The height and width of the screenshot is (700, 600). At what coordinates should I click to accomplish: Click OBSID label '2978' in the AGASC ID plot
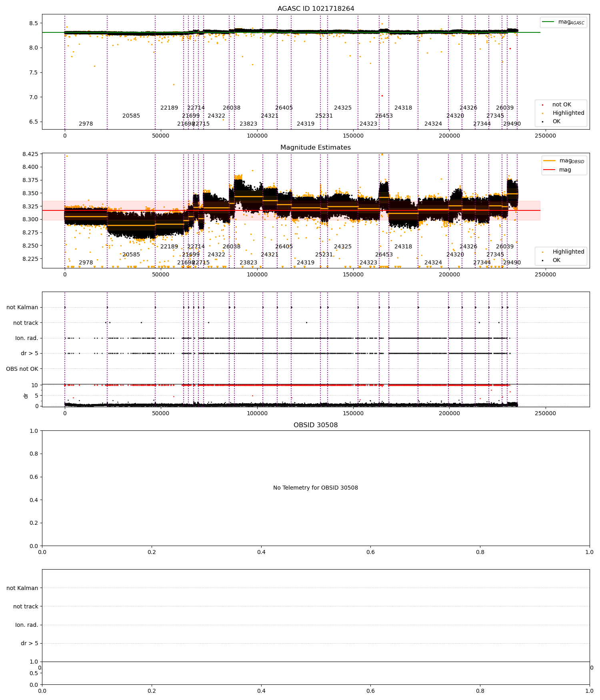[x=86, y=124]
